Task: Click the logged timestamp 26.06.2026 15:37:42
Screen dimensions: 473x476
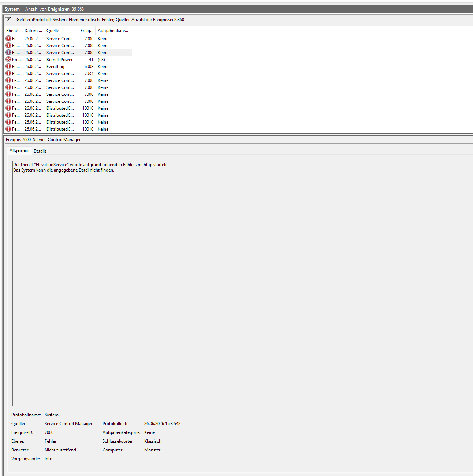Action: coord(162,423)
